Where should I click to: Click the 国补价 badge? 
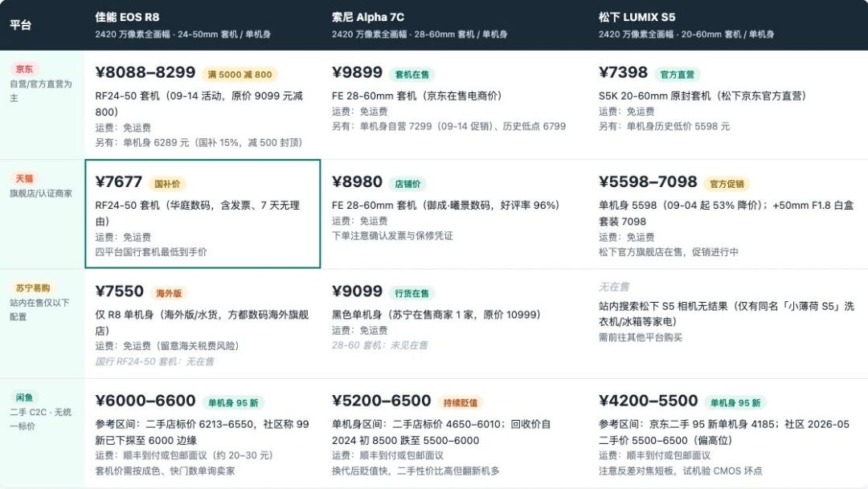click(167, 184)
